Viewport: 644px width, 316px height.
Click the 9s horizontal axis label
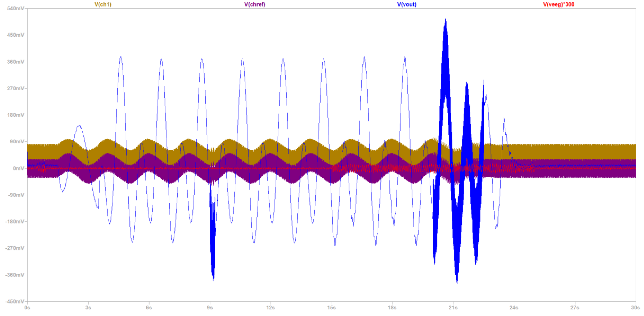[x=210, y=308]
